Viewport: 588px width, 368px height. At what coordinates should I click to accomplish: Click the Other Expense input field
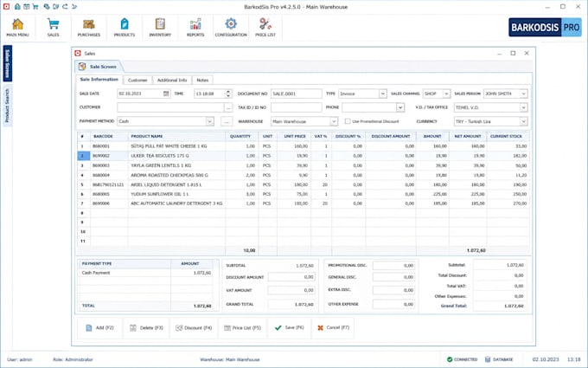tap(393, 304)
